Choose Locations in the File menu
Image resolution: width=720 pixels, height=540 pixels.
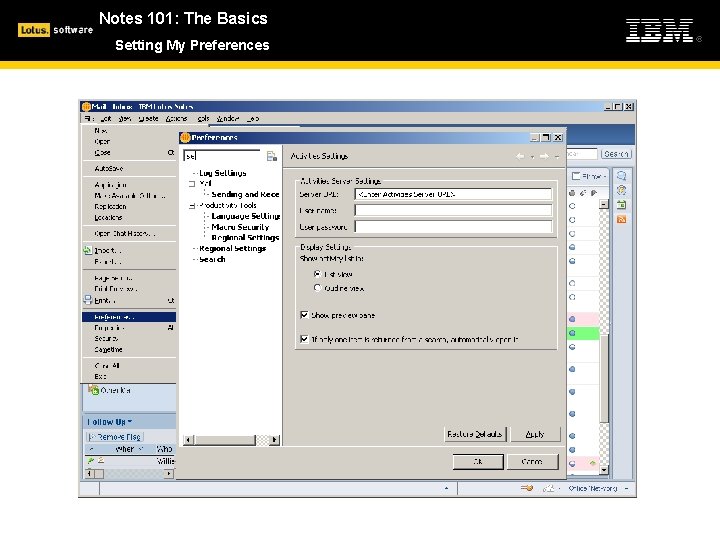(x=129, y=217)
